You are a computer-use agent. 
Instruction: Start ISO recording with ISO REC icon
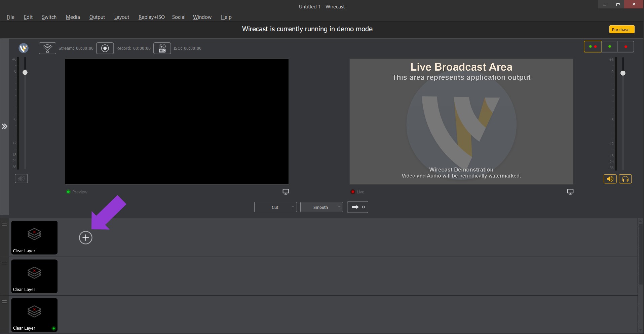click(x=162, y=48)
